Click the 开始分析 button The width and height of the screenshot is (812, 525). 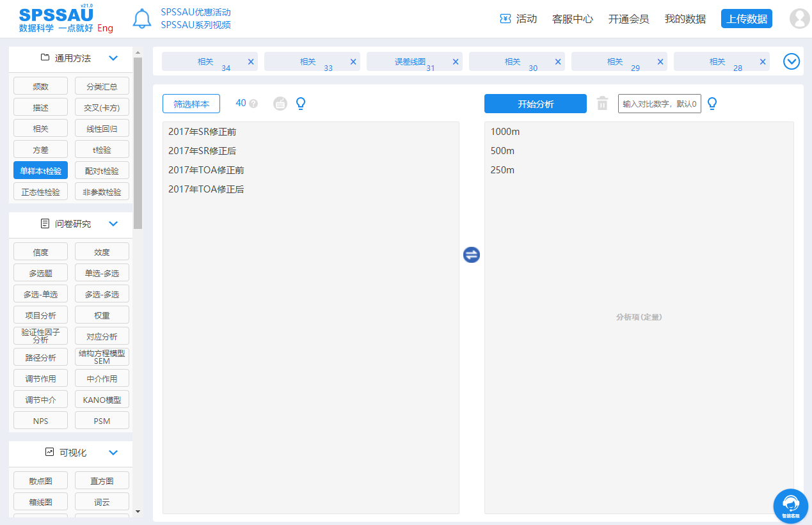coord(536,103)
